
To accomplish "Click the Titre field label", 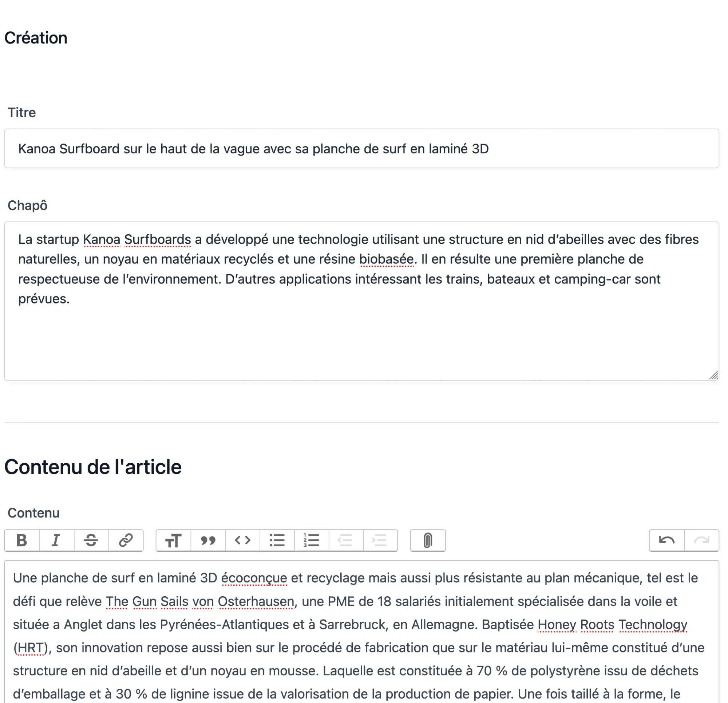I will pos(22,113).
